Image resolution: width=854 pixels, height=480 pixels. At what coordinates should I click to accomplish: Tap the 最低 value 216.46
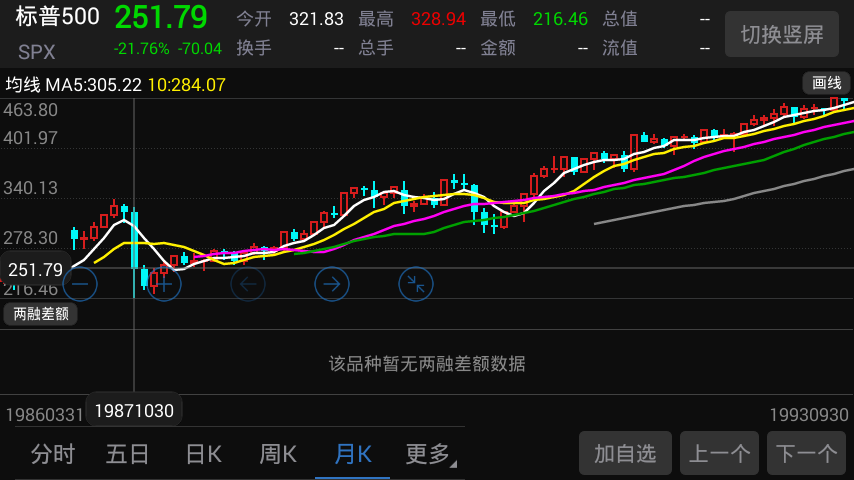(x=560, y=20)
